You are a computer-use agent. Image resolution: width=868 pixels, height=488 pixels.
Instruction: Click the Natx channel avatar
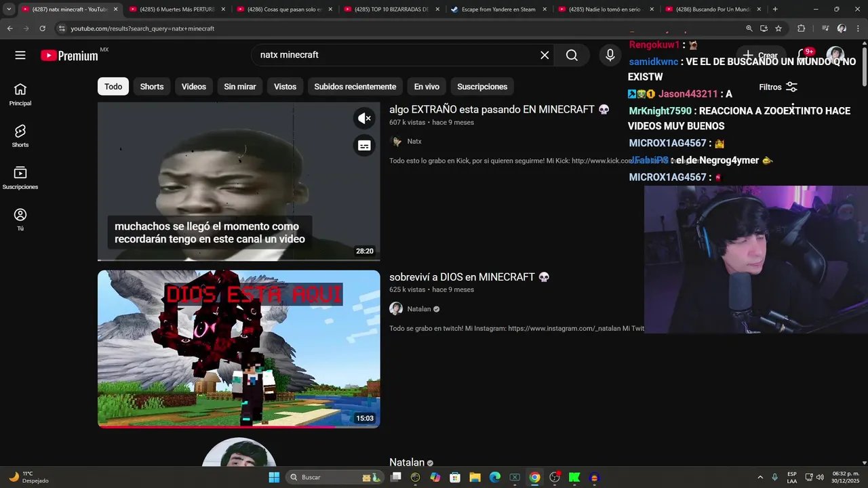point(396,142)
